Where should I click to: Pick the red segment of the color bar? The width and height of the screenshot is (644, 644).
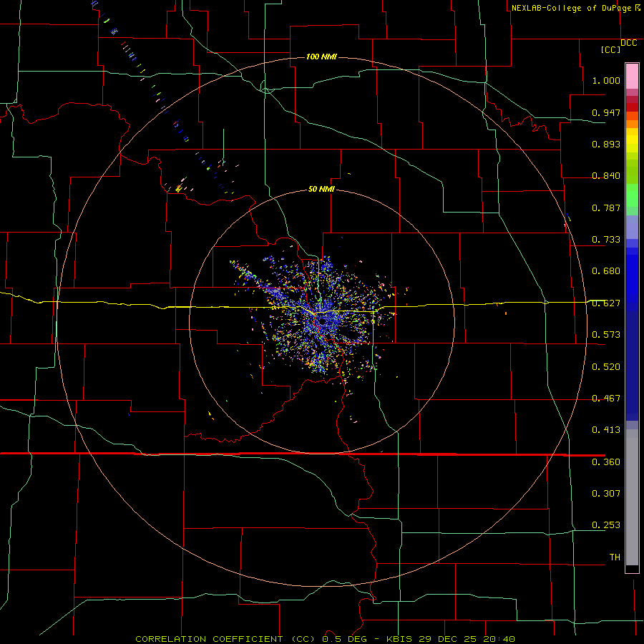click(x=632, y=107)
